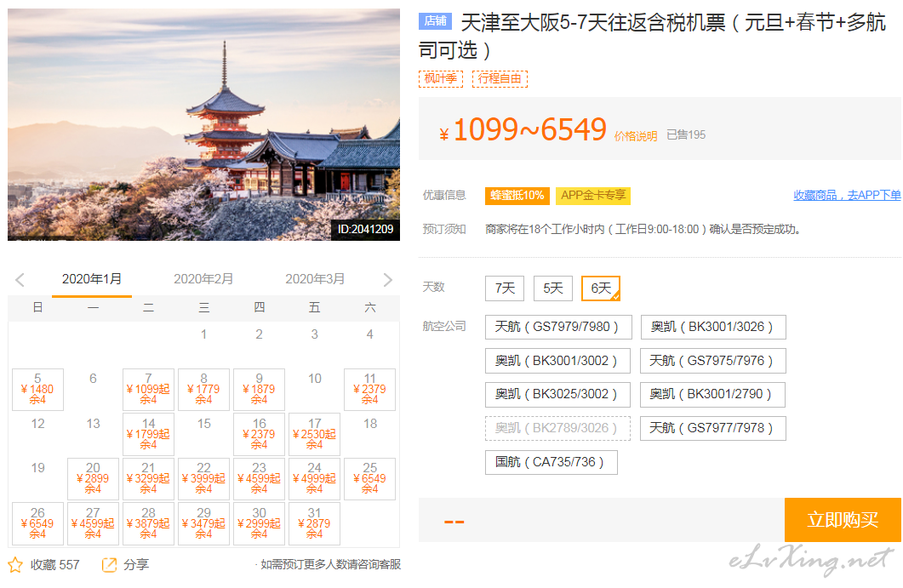Go to previous month with left arrow
This screenshot has height=588, width=903.
pos(20,280)
